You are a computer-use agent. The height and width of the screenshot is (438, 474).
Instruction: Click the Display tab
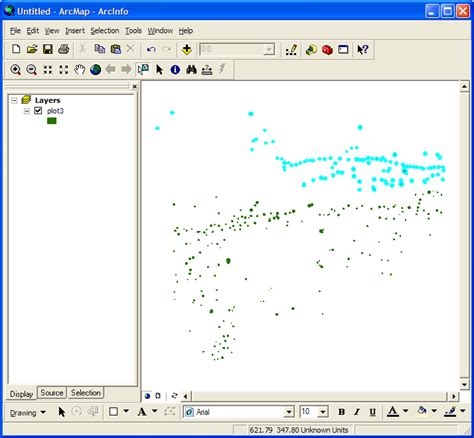21,394
